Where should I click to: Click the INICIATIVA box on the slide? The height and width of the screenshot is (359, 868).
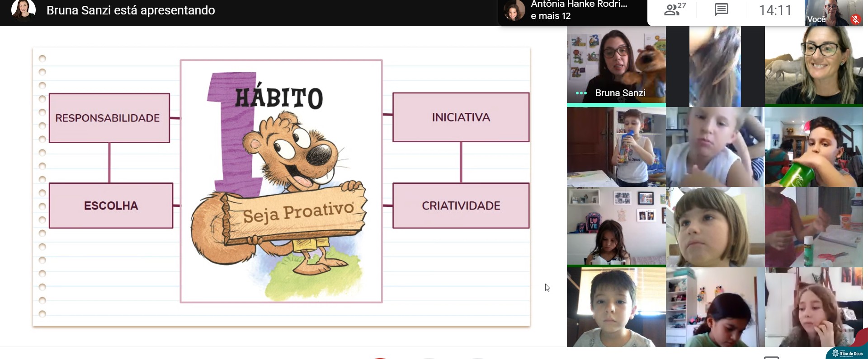[x=461, y=117]
